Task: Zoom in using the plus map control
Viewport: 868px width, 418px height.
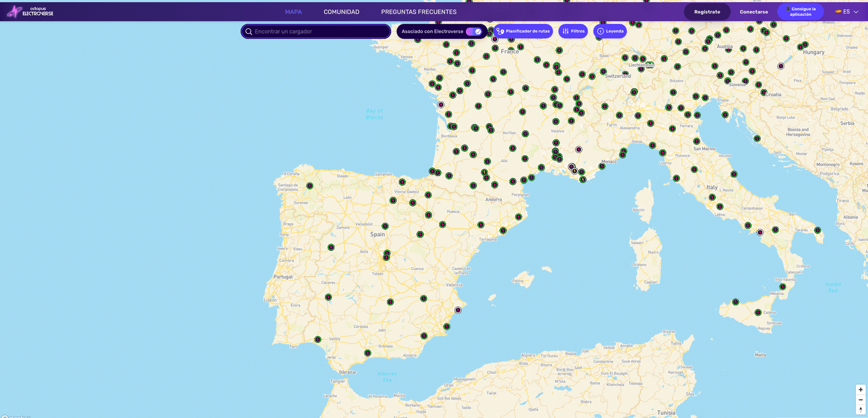Action: coord(861,389)
